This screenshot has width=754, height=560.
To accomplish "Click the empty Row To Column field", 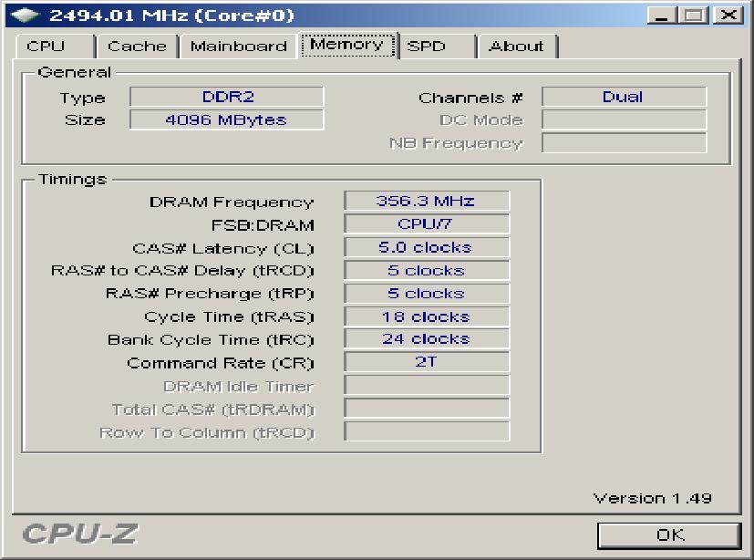I will [427, 431].
